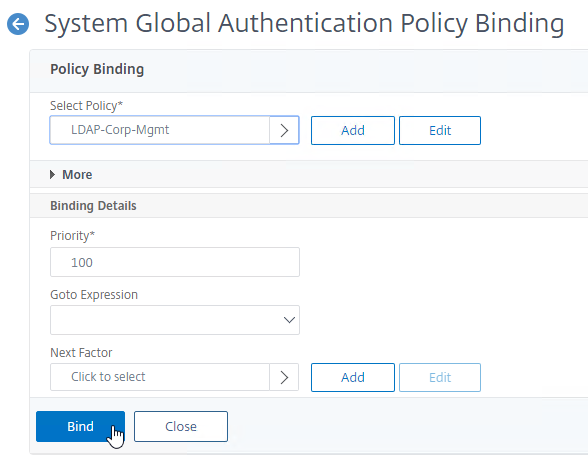Click the page title System Global Authentication Policy Binding

point(304,24)
